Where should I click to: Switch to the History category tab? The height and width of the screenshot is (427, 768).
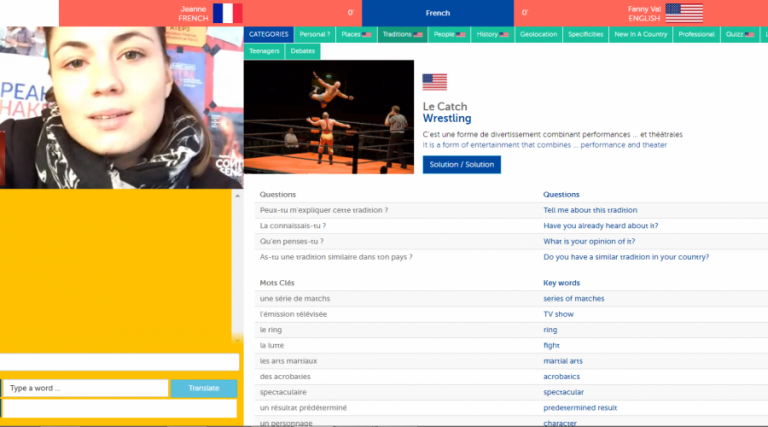point(492,34)
